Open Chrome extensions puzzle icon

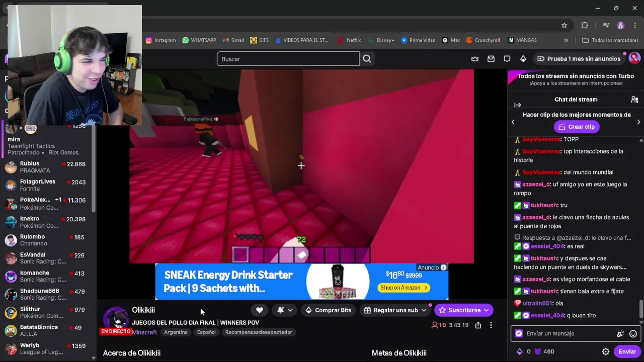point(585,25)
